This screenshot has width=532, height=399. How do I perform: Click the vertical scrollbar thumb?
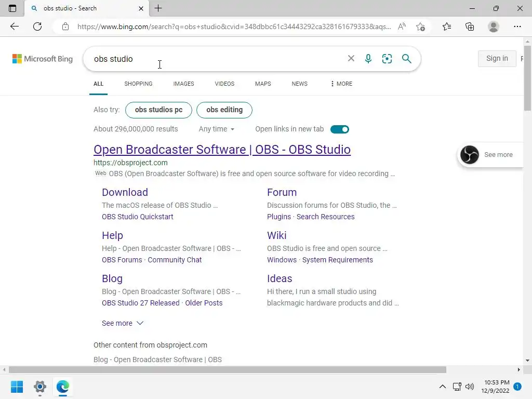pos(527,78)
